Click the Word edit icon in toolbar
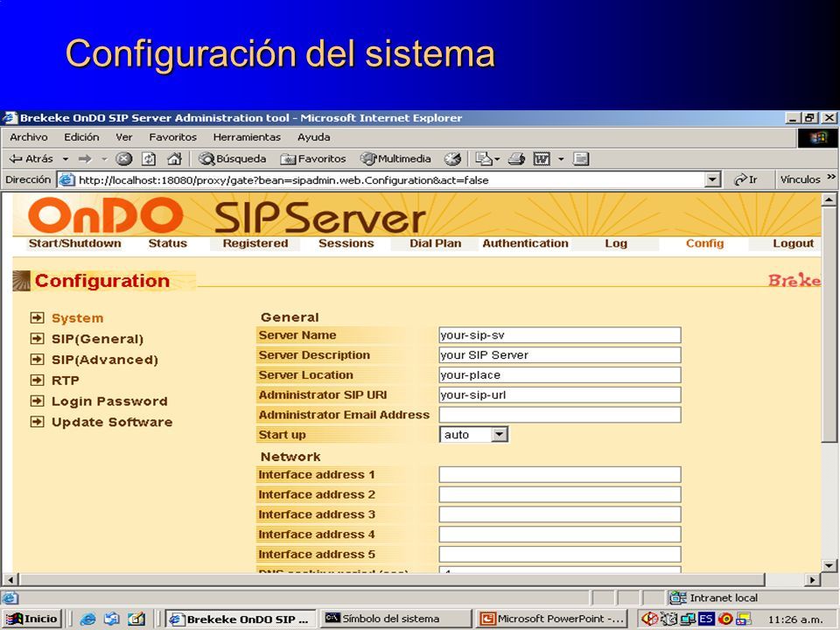Viewport: 840px width, 630px height. (x=542, y=158)
